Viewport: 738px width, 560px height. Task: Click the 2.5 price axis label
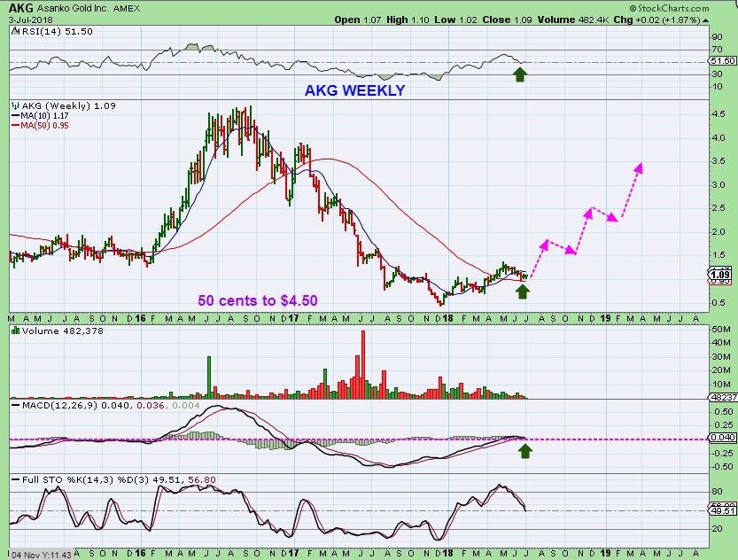click(719, 208)
